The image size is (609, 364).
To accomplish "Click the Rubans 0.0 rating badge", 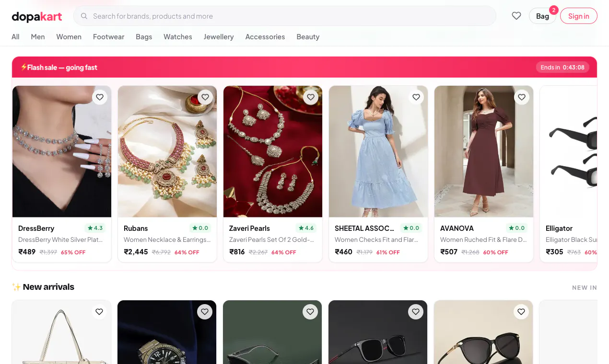I will coord(200,228).
